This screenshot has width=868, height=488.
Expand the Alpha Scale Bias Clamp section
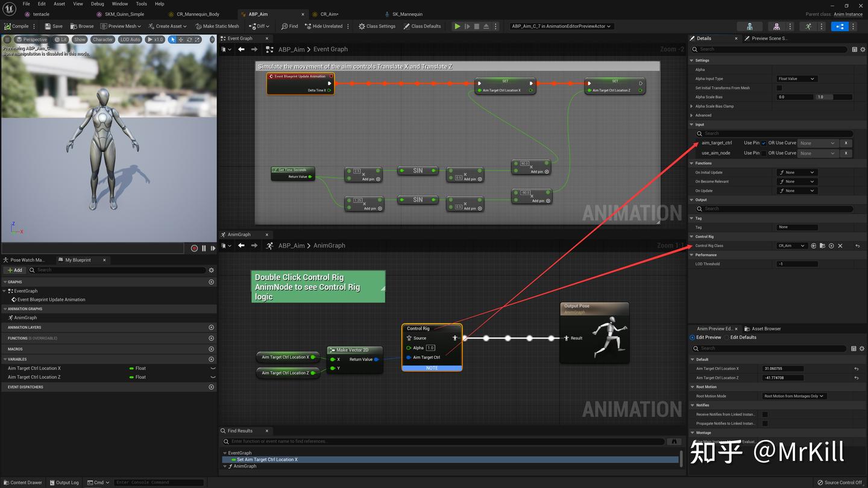pos(691,106)
